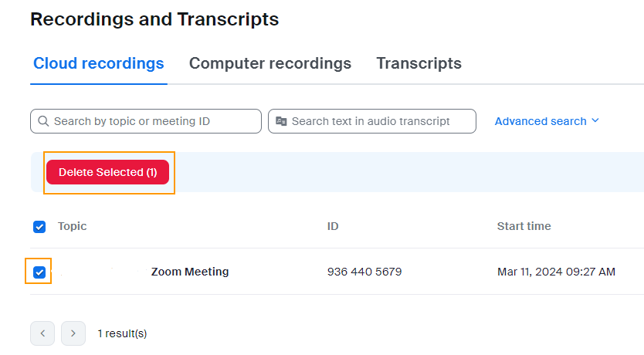Screen dimensions: 644x355
Task: Click the Topic column header
Action: point(73,226)
